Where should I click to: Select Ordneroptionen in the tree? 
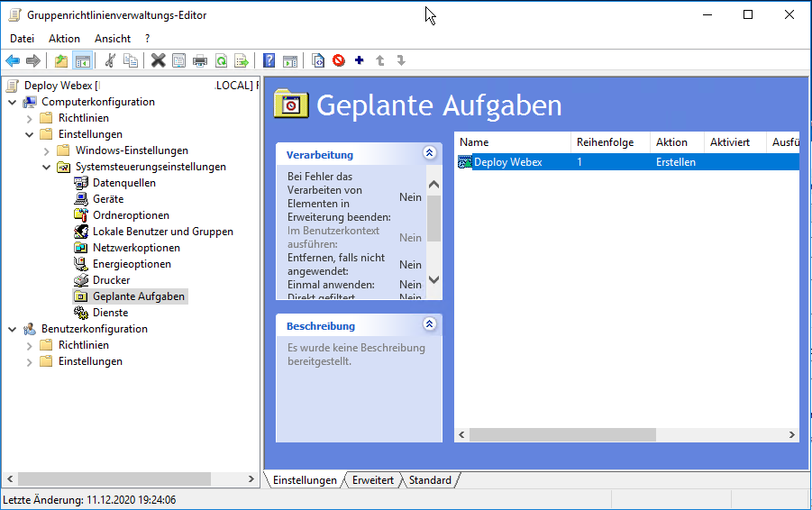click(x=131, y=215)
